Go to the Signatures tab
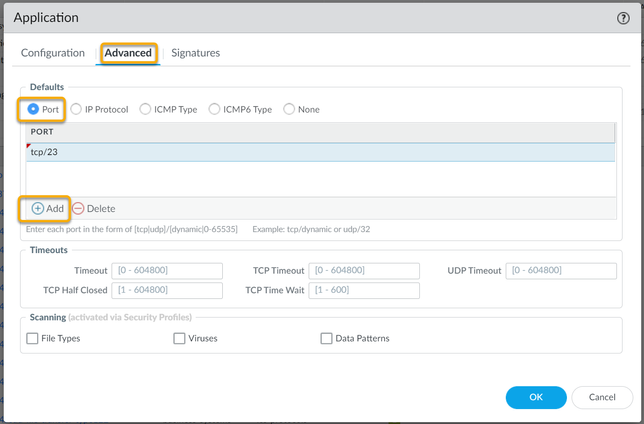Screen dimensions: 644x424 pyautogui.click(x=195, y=53)
